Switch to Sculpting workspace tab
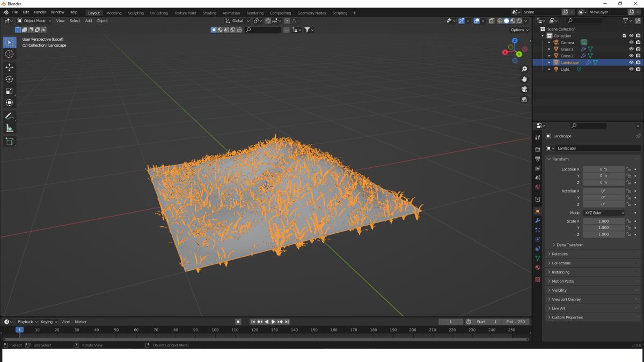 [135, 13]
